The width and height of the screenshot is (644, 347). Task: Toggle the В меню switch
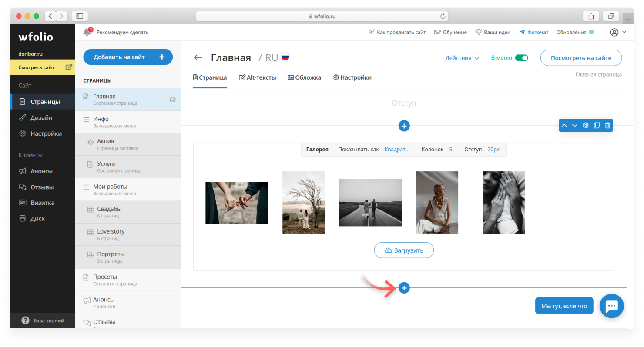pyautogui.click(x=521, y=58)
